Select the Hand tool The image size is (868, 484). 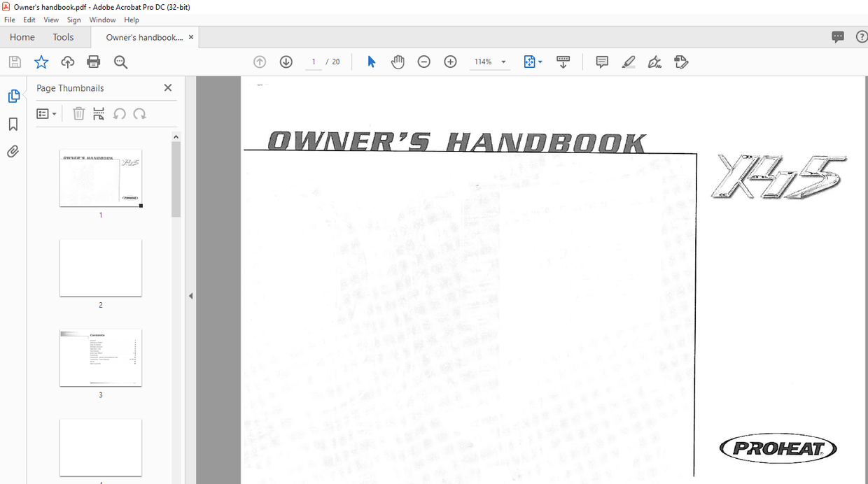398,62
